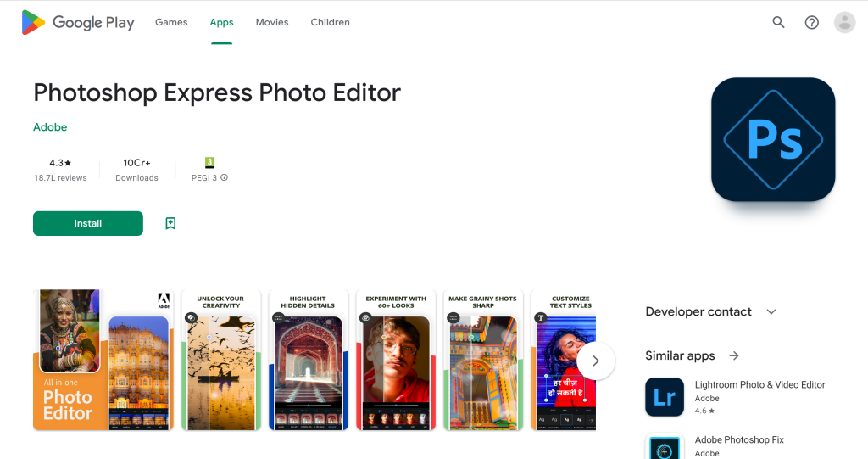Select the Apps tab

221,22
